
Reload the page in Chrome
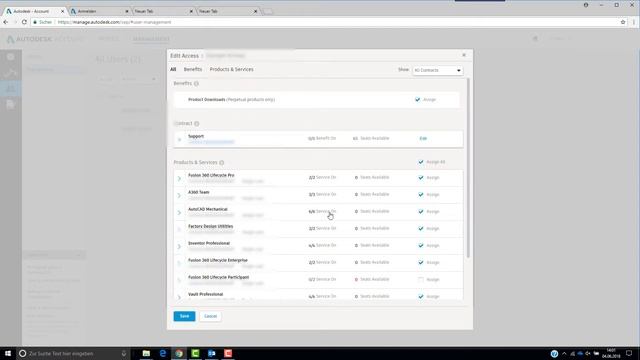pyautogui.click(x=24, y=22)
